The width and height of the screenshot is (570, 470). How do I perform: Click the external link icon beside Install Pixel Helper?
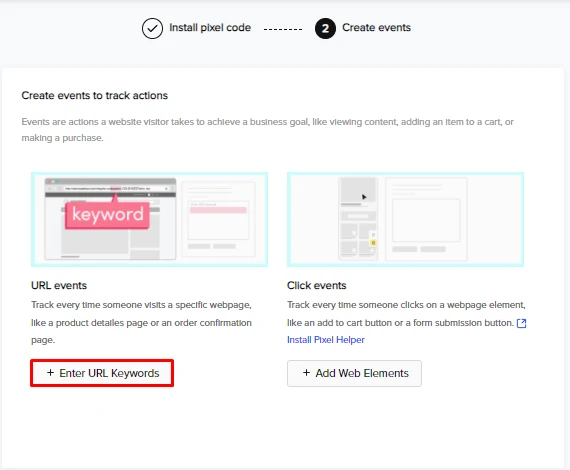click(x=521, y=323)
